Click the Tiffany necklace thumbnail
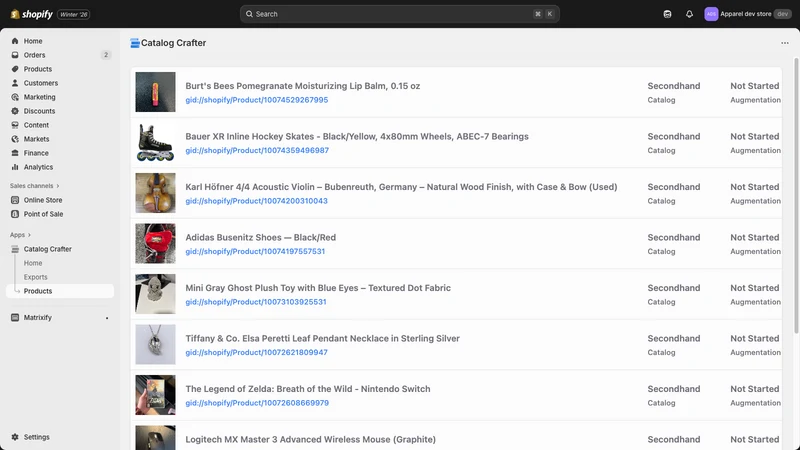 [155, 344]
